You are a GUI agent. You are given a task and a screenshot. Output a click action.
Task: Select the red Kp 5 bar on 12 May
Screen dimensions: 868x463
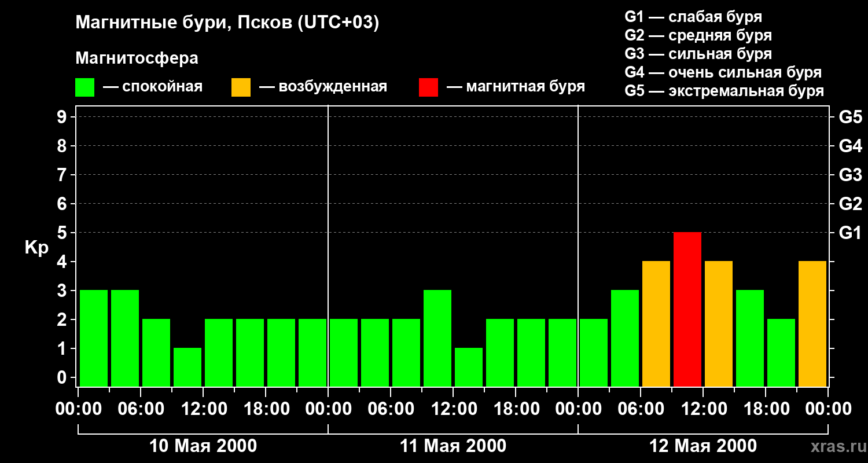[x=687, y=309]
